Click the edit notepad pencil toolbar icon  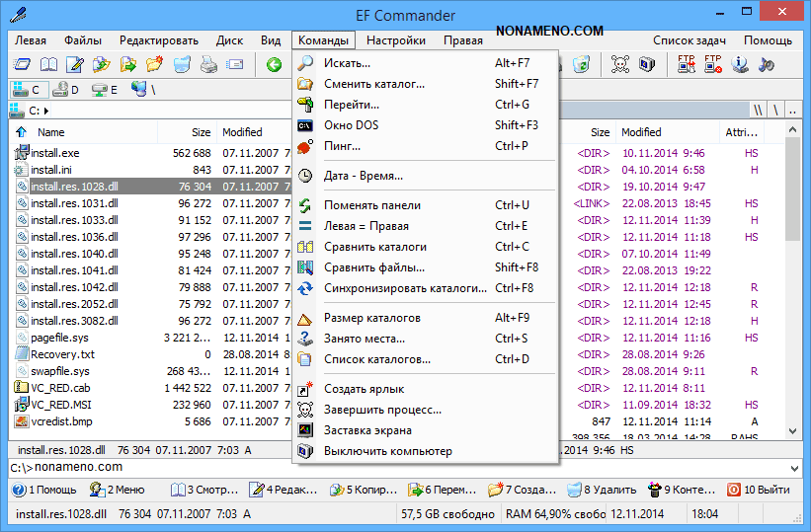pyautogui.click(x=74, y=65)
